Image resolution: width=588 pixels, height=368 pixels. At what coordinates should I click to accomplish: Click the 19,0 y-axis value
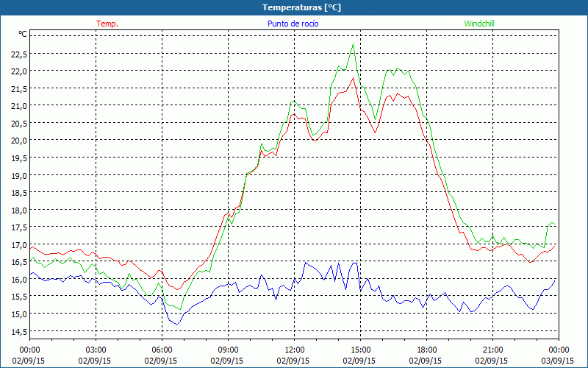click(x=19, y=176)
